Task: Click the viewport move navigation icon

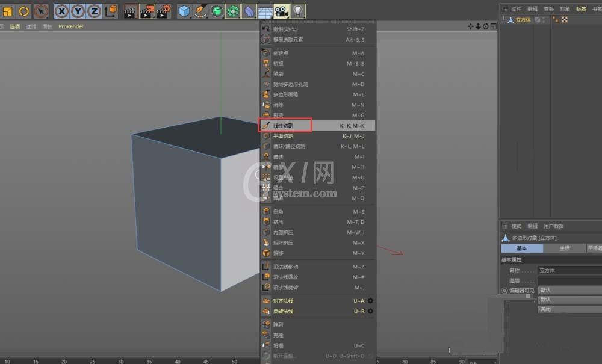Action: pyautogui.click(x=471, y=26)
